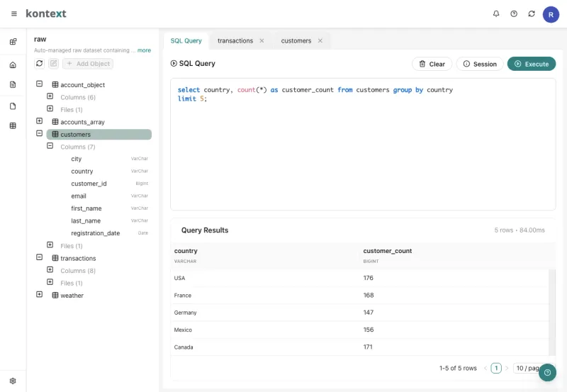Screen dimensions: 567x392
Task: Click the value 168 for France
Action: (x=369, y=295)
